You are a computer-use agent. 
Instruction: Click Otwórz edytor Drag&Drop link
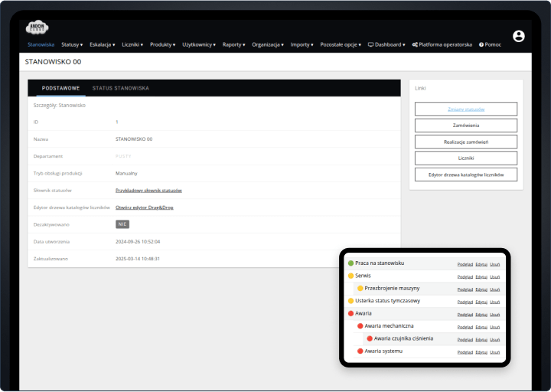[143, 207]
